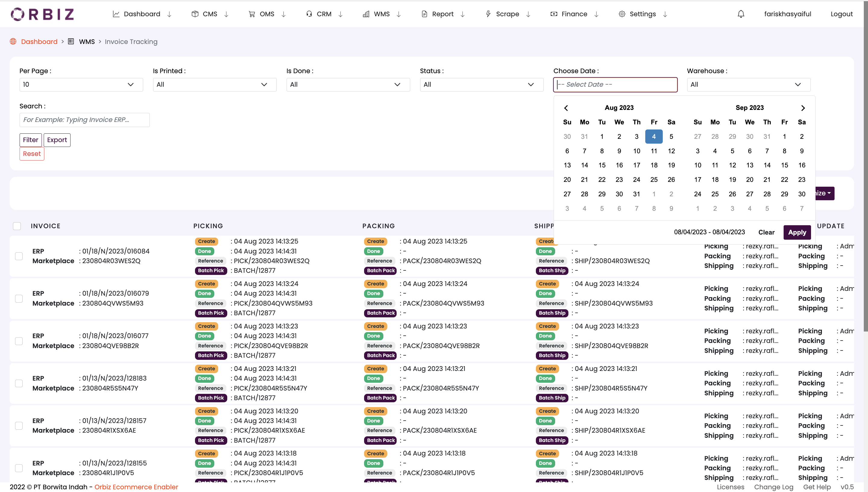Image resolution: width=868 pixels, height=492 pixels.
Task: Open the Report menu
Action: click(x=443, y=14)
